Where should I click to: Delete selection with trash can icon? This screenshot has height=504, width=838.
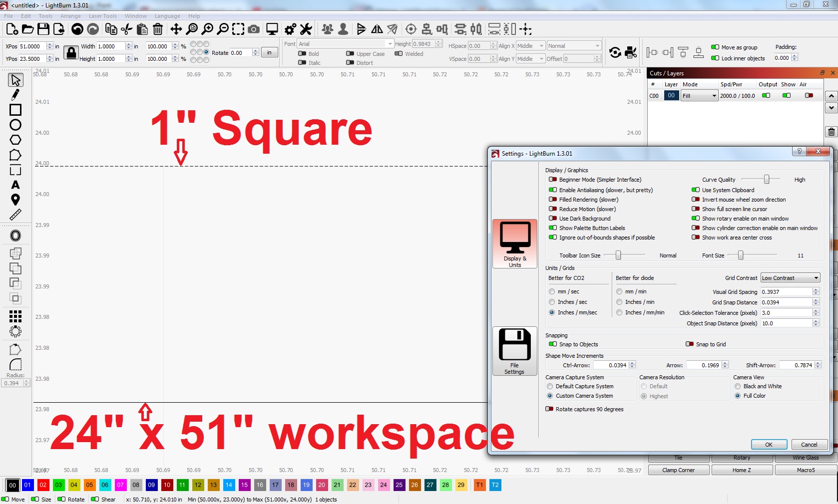coord(158,29)
